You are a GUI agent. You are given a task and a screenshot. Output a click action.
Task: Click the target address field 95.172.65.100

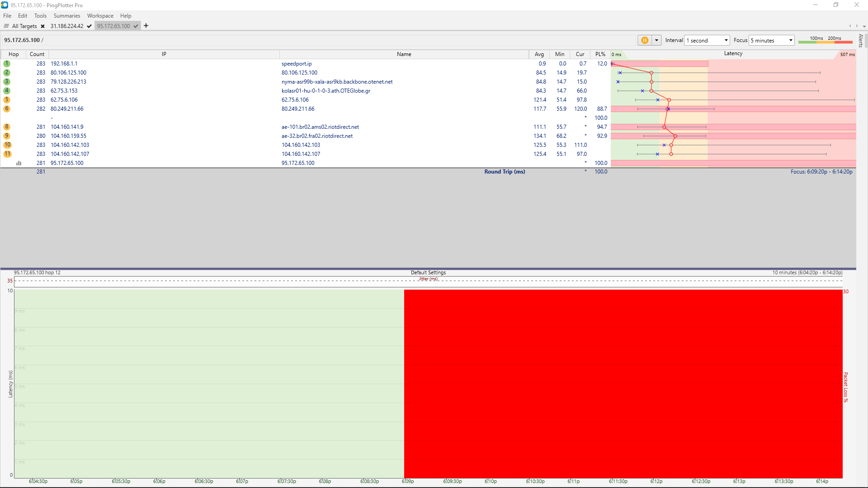pyautogui.click(x=22, y=40)
